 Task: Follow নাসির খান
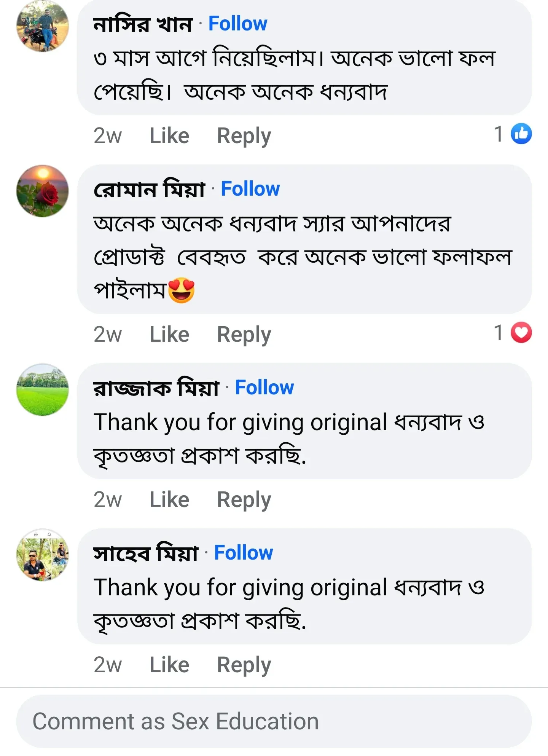[238, 24]
